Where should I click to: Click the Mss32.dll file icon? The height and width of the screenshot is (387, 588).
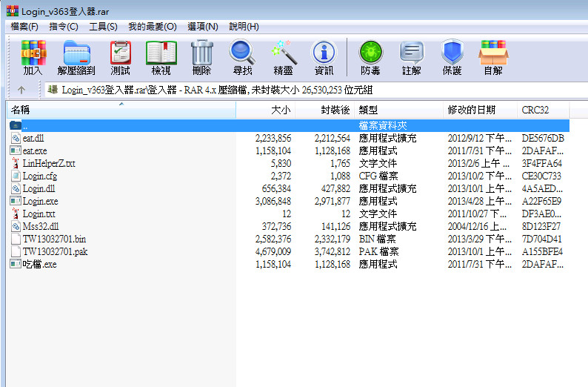click(16, 226)
